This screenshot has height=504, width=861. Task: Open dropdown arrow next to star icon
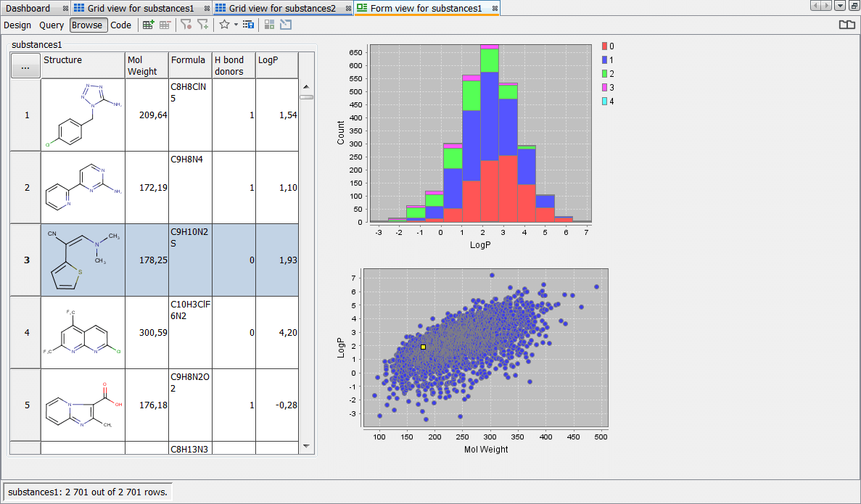tap(236, 25)
